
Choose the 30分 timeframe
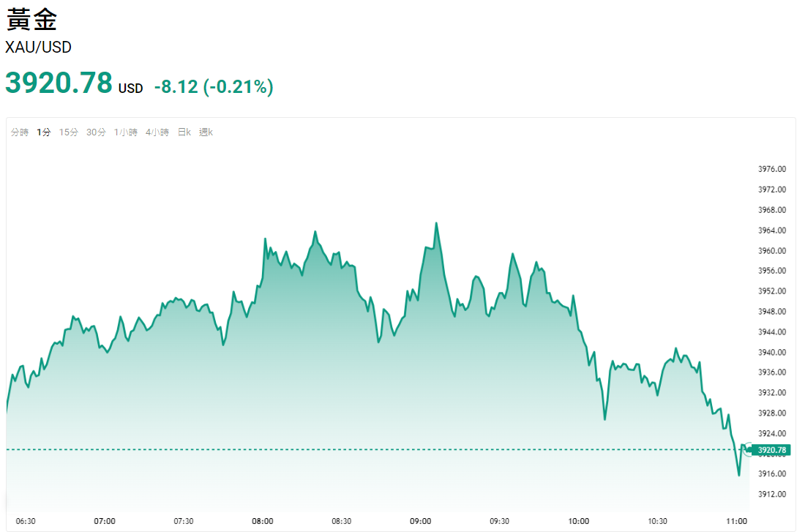coord(96,132)
